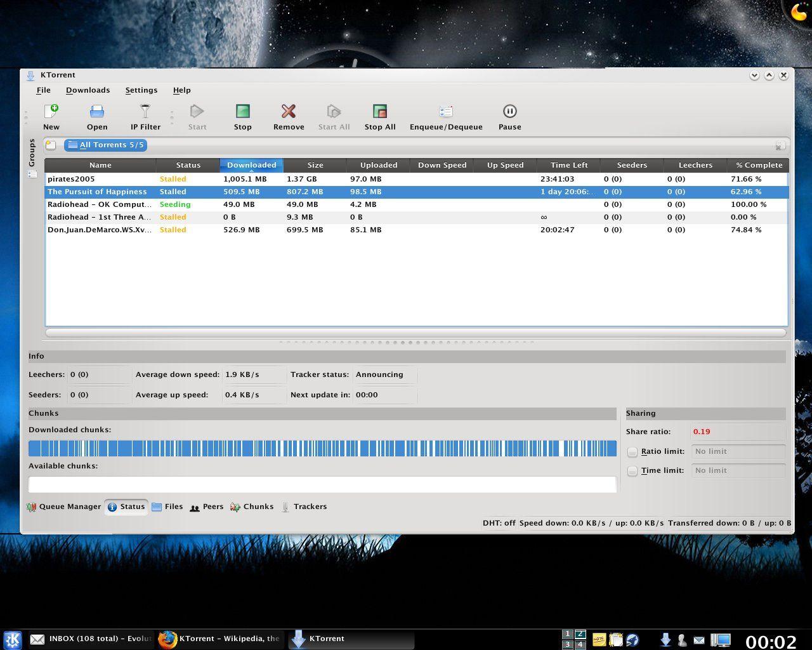Enable the Ratio limit checkbox
Screen dimensions: 812x650
click(x=632, y=452)
